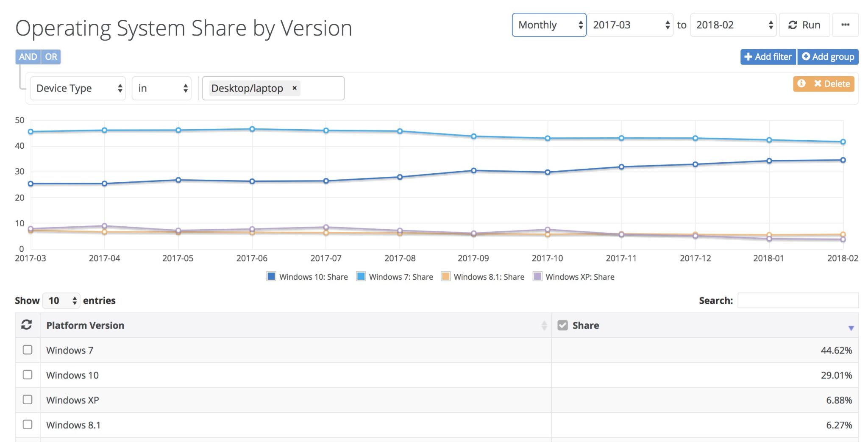The width and height of the screenshot is (868, 442).
Task: Sort by Platform Version column arrows
Action: 544,325
